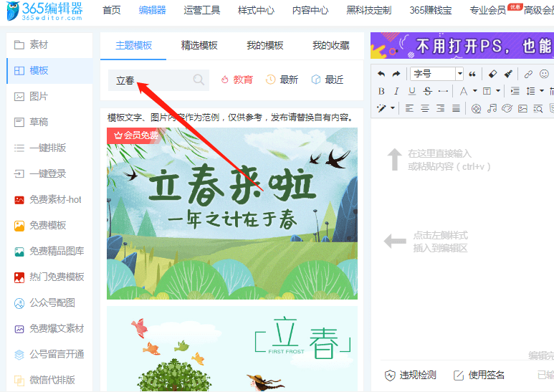Viewport: 554px width, 392px height.
Task: Activate the format painter brush
Action: point(508,74)
